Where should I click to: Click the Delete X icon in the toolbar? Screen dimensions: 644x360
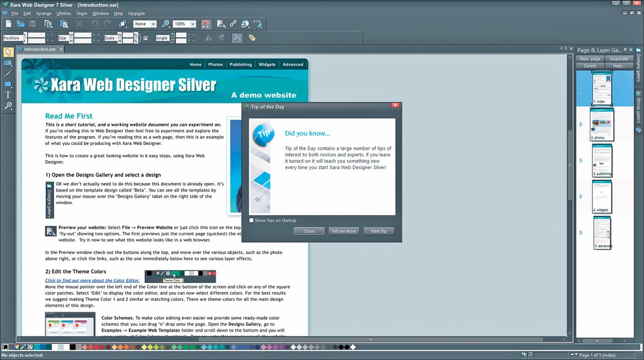79,24
